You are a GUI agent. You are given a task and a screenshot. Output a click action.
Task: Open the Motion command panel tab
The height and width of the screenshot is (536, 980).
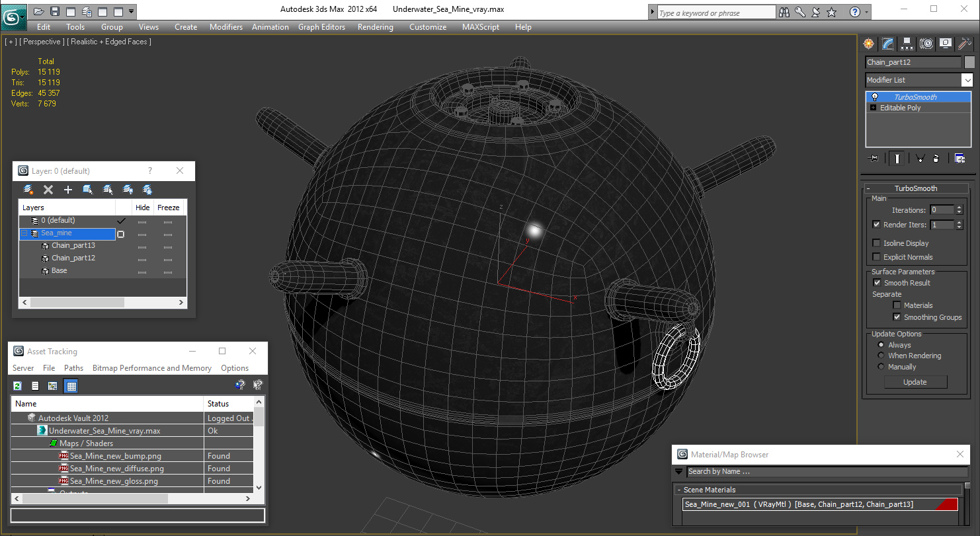926,44
